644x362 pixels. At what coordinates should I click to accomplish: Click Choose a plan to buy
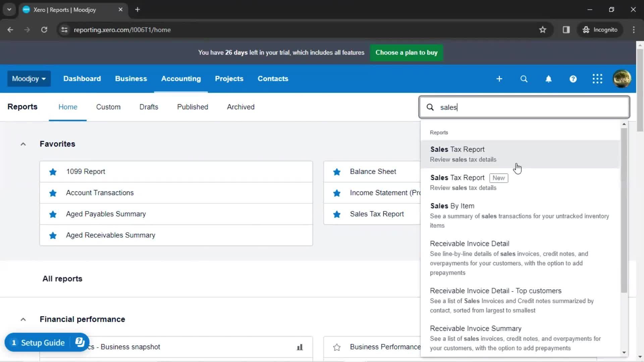407,53
